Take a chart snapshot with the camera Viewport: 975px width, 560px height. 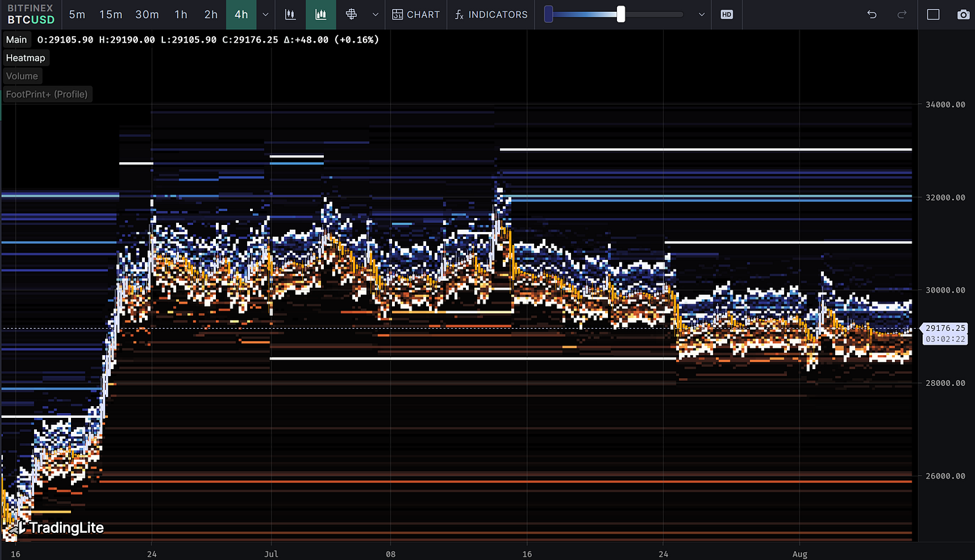click(963, 14)
